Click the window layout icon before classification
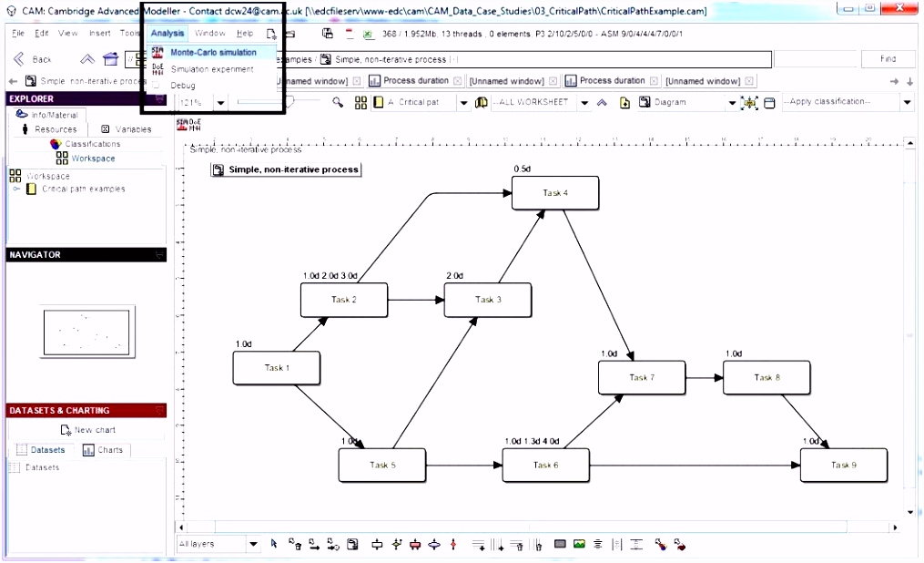 pyautogui.click(x=769, y=103)
